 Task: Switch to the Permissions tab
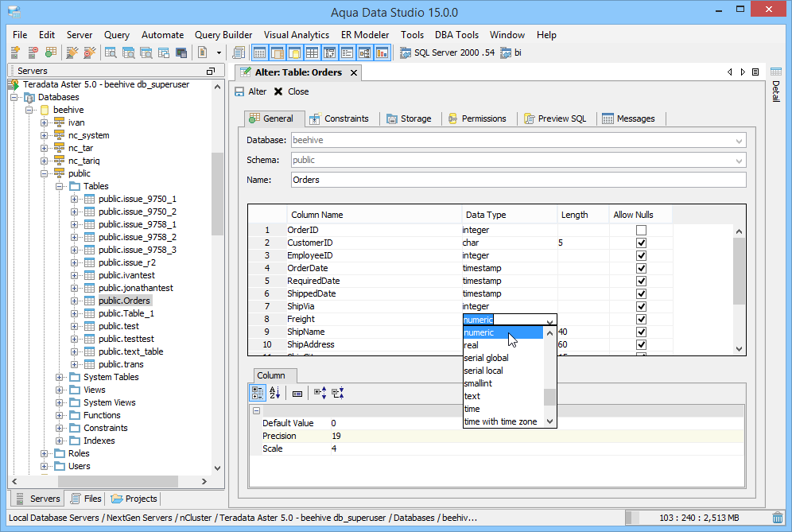477,118
